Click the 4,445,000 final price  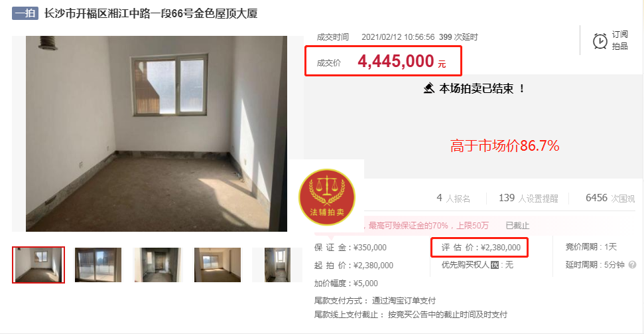pyautogui.click(x=395, y=61)
